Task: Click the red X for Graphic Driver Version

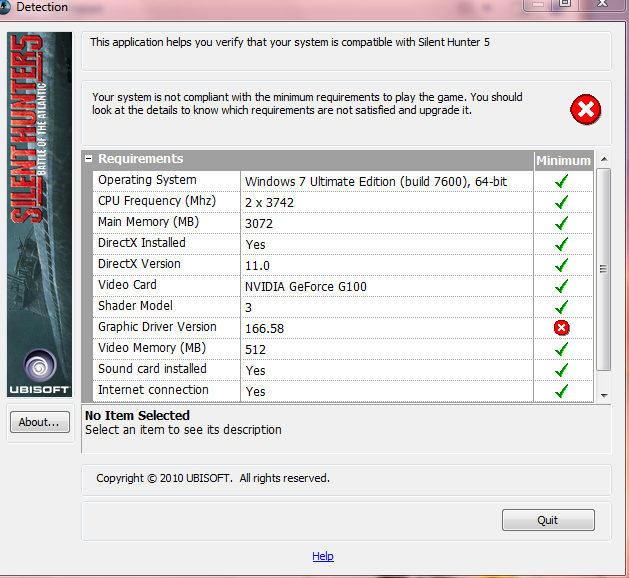Action: coord(561,328)
